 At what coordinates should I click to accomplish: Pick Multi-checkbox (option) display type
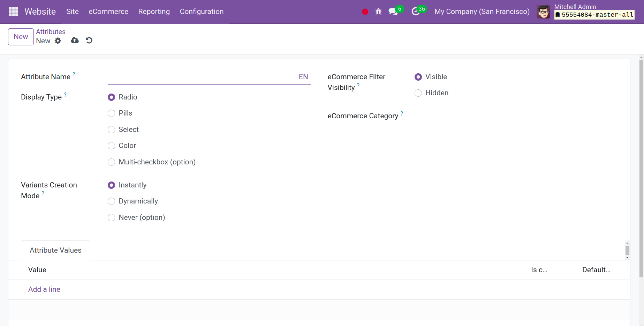[111, 162]
